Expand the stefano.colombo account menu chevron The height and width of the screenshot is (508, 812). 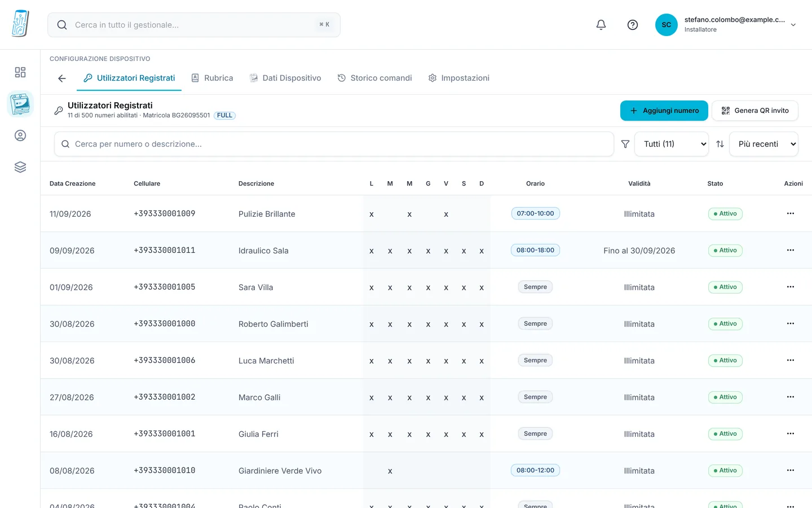tap(793, 25)
